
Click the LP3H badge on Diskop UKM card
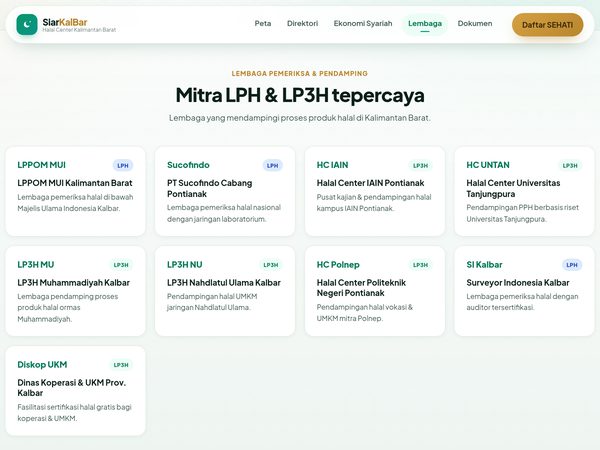[x=121, y=365]
